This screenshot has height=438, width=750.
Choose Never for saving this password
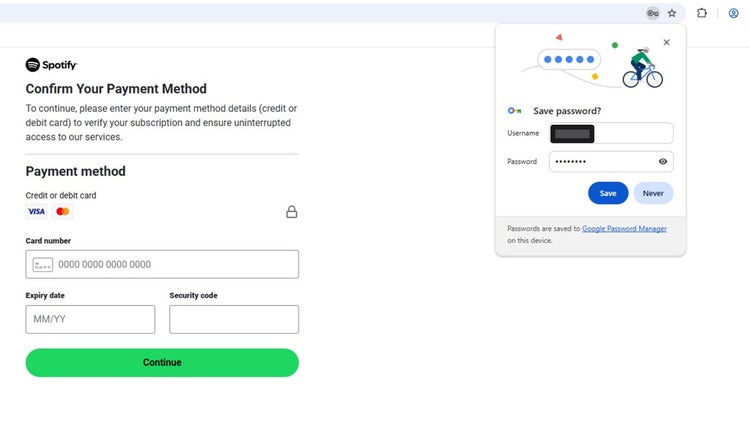point(653,193)
